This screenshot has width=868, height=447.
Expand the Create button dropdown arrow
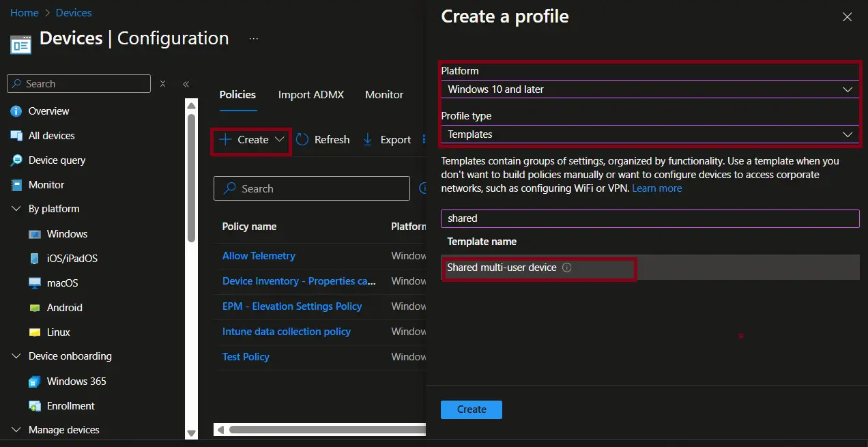pos(278,139)
